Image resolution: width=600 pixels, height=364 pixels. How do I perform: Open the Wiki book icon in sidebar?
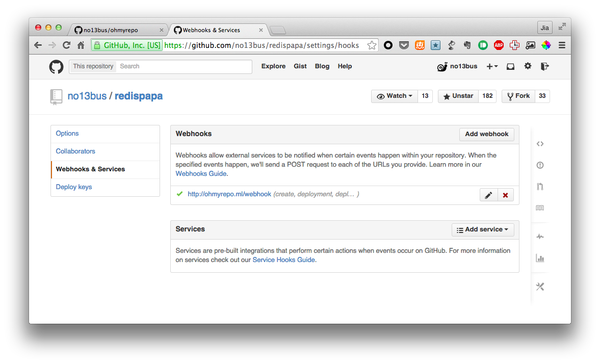click(x=540, y=208)
